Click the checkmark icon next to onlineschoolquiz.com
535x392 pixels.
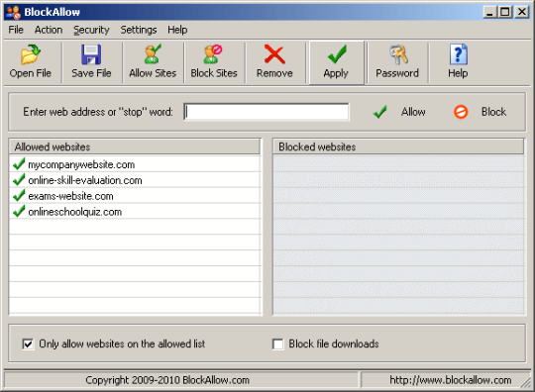pos(19,211)
